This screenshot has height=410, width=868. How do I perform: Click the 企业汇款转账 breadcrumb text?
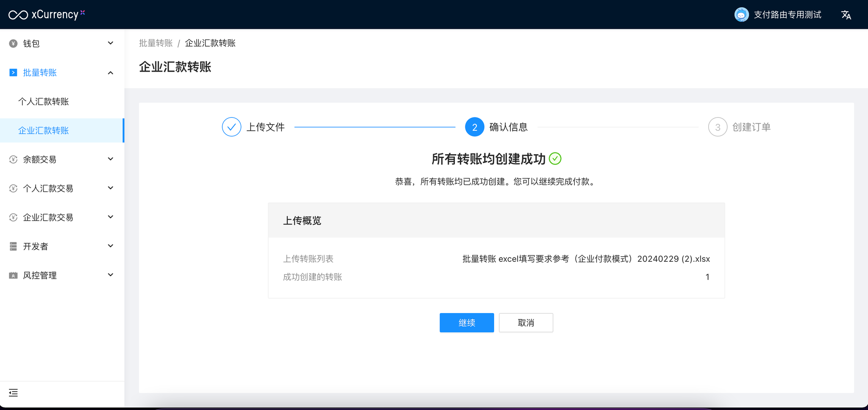[x=210, y=43]
